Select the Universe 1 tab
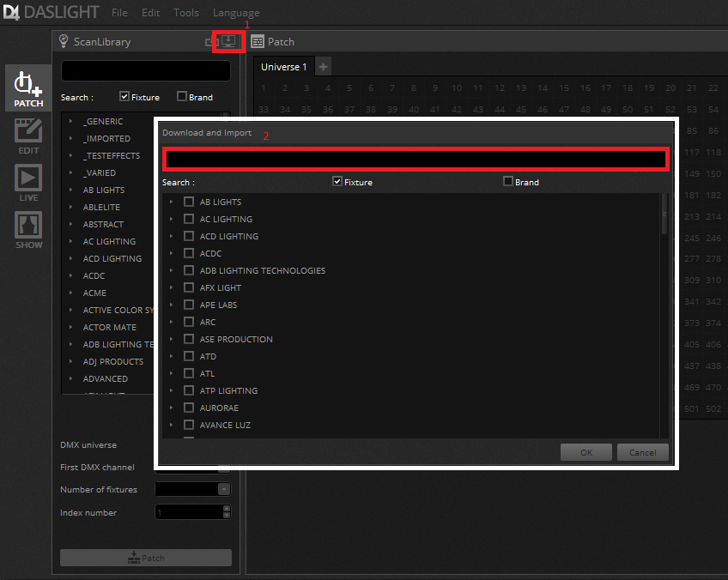 [283, 67]
